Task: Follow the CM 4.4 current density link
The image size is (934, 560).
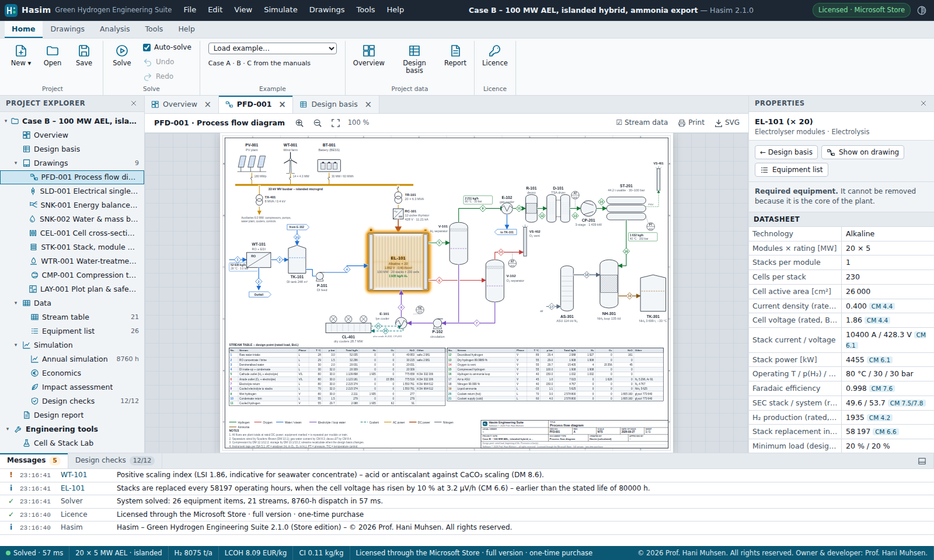Action: click(x=881, y=306)
